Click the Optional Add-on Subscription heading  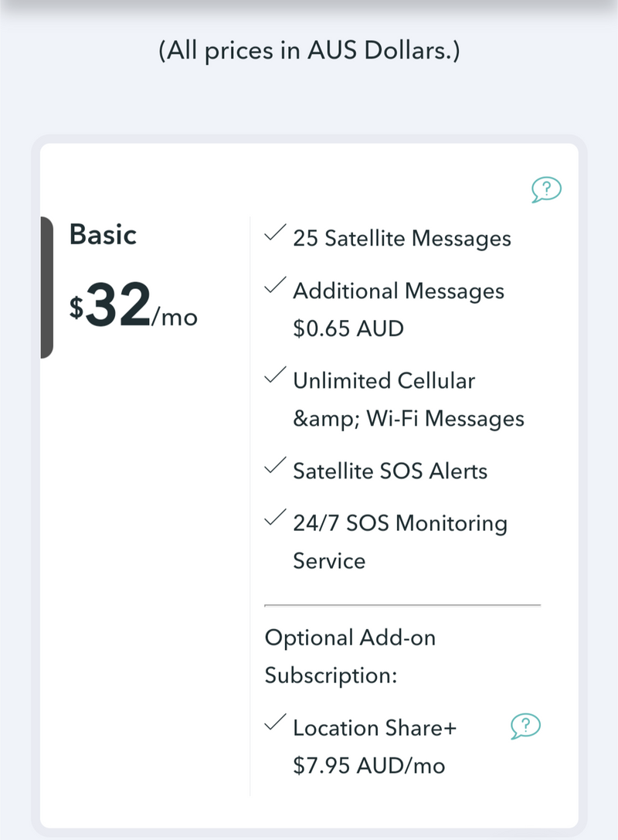pos(350,657)
